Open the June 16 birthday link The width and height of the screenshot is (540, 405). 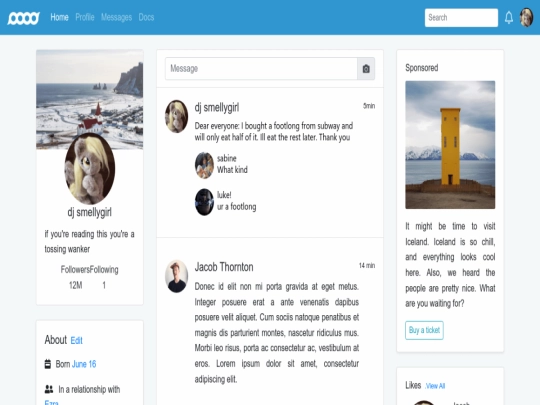point(84,364)
